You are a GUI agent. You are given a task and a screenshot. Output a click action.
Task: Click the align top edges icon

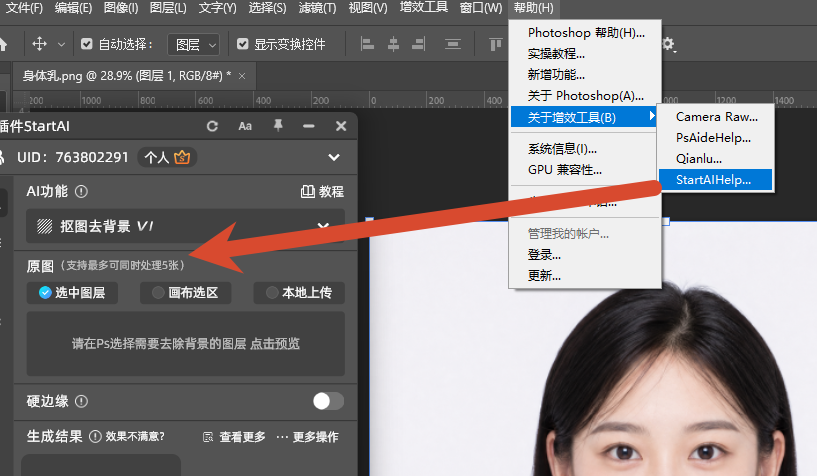[x=496, y=44]
